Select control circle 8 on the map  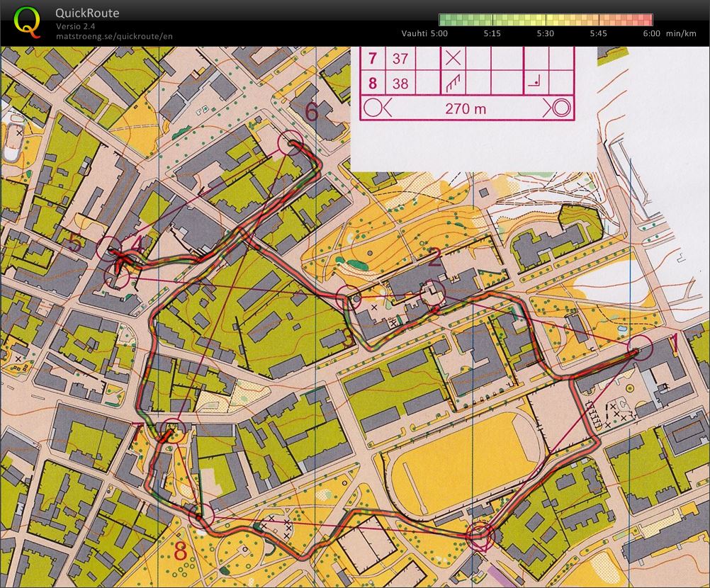(x=201, y=517)
